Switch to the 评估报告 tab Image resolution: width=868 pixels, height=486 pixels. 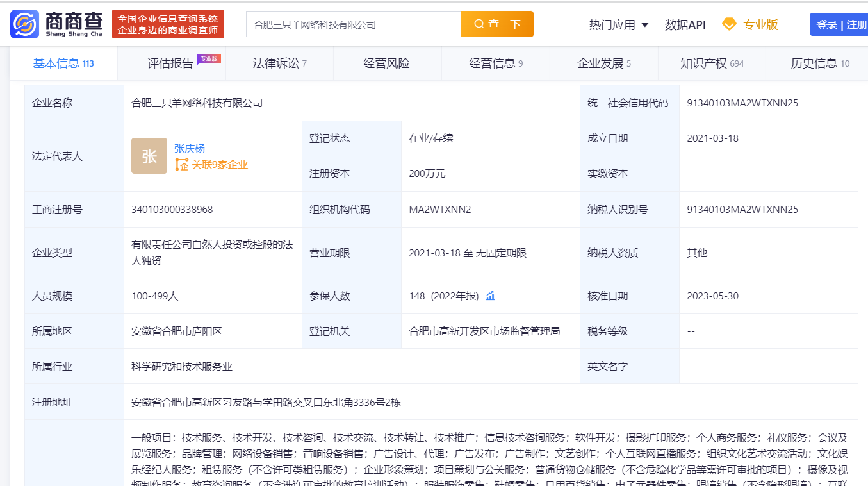coord(172,63)
